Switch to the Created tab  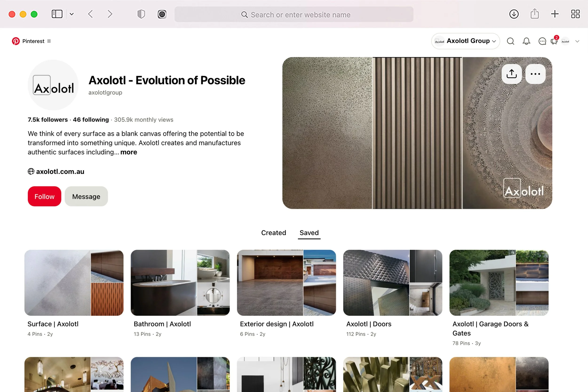coord(273,233)
